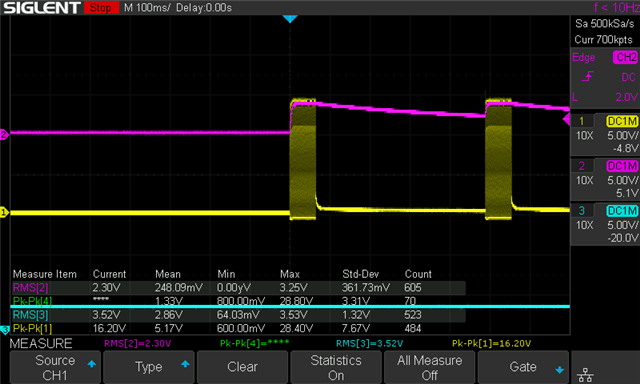Click the Std-Dev column header
The image size is (640, 384).
click(360, 274)
